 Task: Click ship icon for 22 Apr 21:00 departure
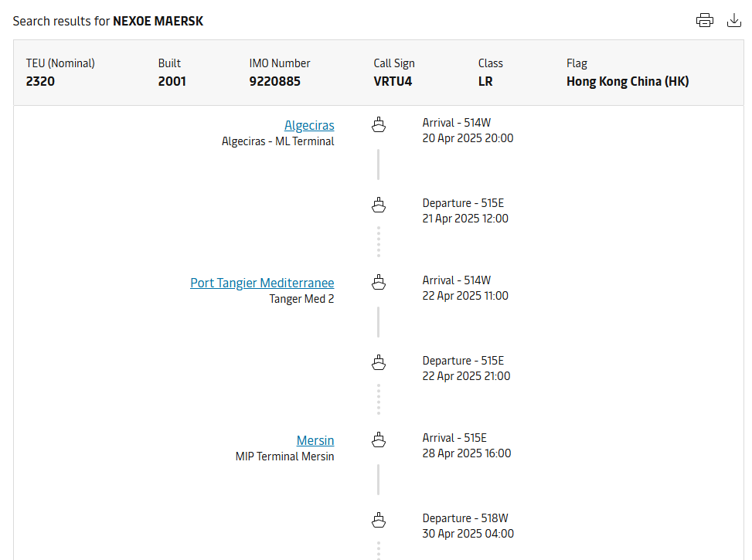pos(379,362)
